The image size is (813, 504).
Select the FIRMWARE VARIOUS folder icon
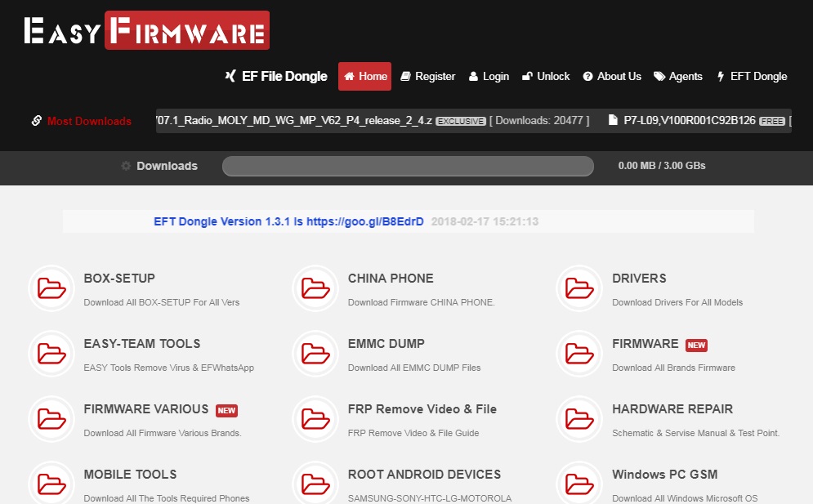click(x=51, y=419)
